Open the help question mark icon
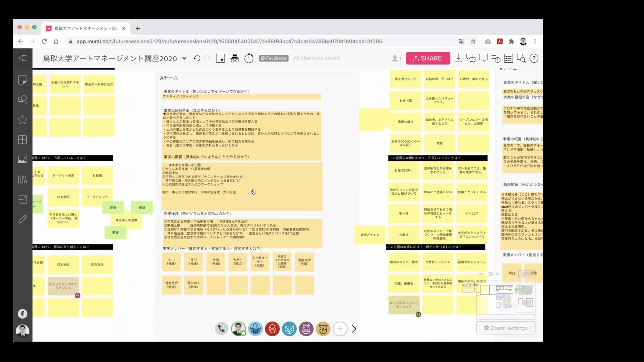This screenshot has height=362, width=644. [x=534, y=58]
